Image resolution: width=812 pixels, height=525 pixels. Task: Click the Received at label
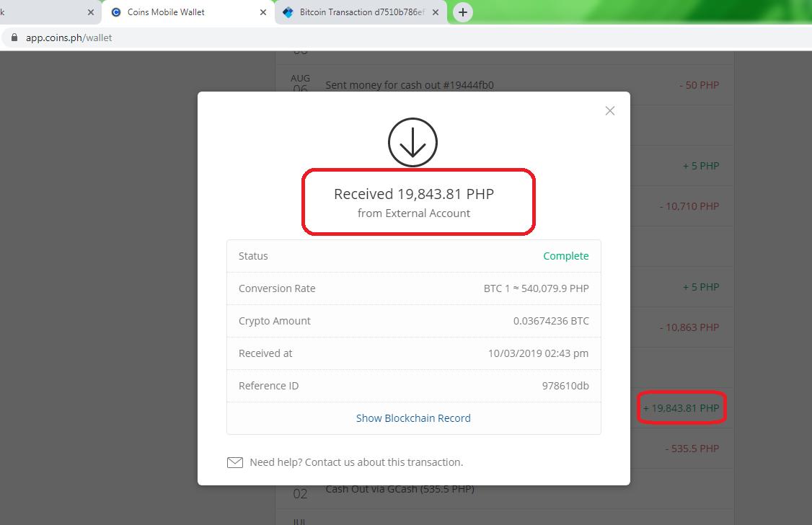coord(265,353)
